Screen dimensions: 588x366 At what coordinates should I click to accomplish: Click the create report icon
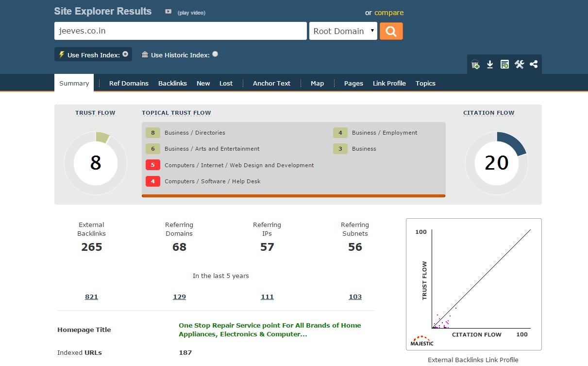coord(504,64)
